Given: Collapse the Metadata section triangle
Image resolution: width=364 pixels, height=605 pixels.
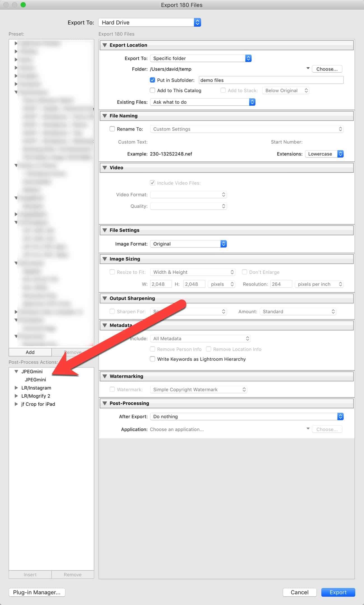Looking at the screenshot, I should coord(105,325).
